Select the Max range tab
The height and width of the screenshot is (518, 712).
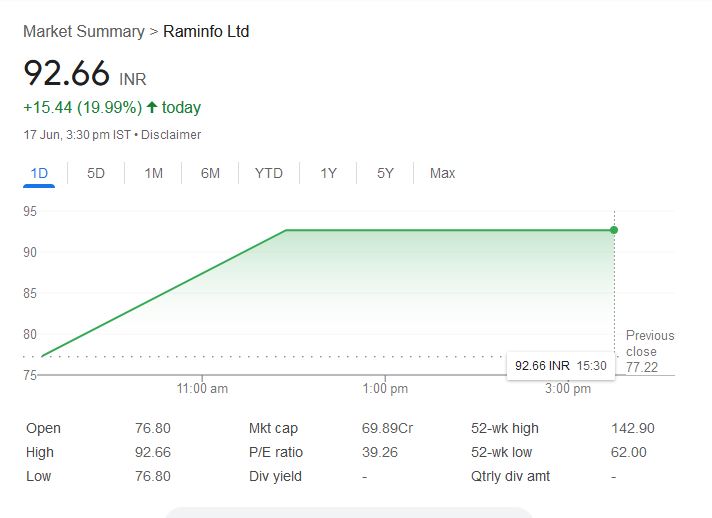click(x=442, y=173)
